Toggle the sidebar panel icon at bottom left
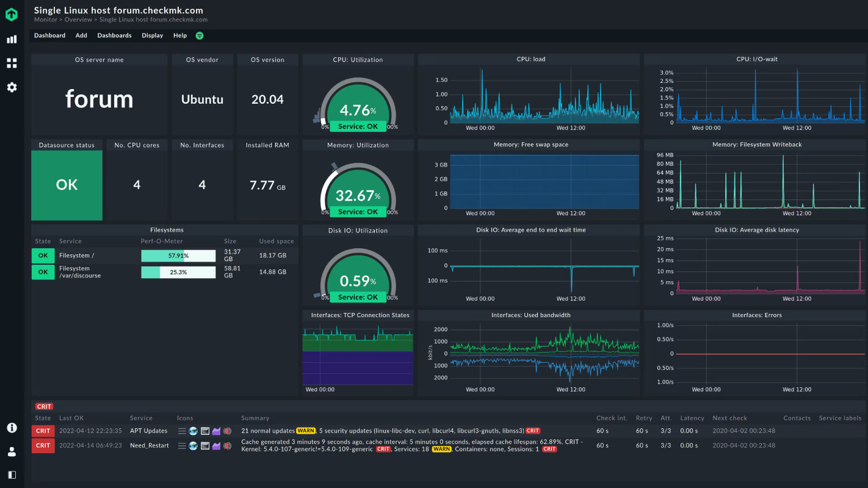Viewport: 868px width, 488px height. (12, 475)
